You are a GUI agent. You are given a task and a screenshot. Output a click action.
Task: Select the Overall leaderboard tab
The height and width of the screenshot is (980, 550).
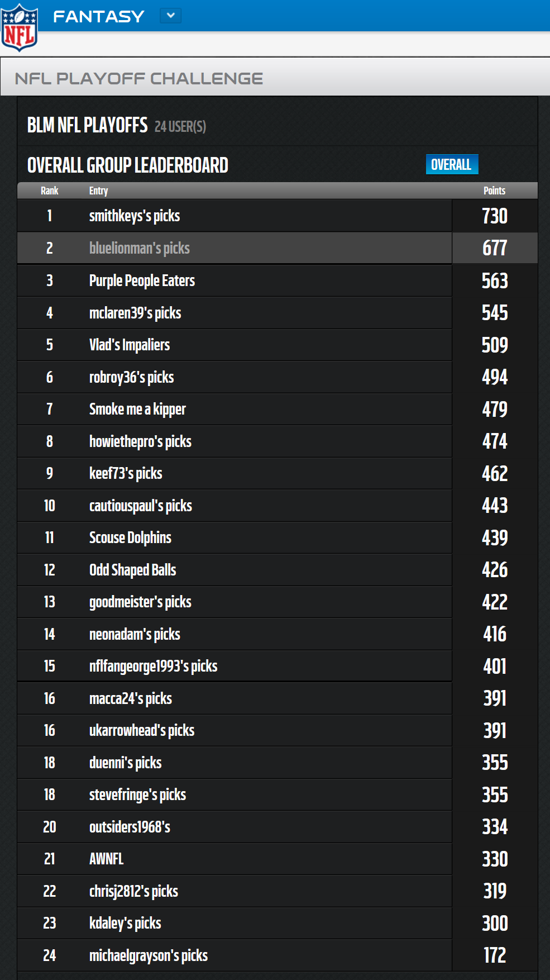click(x=452, y=164)
